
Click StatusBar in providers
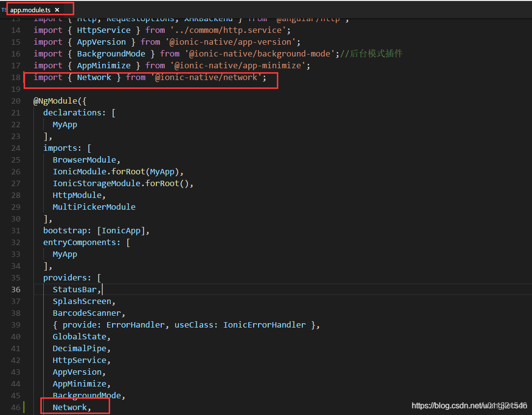(75, 290)
